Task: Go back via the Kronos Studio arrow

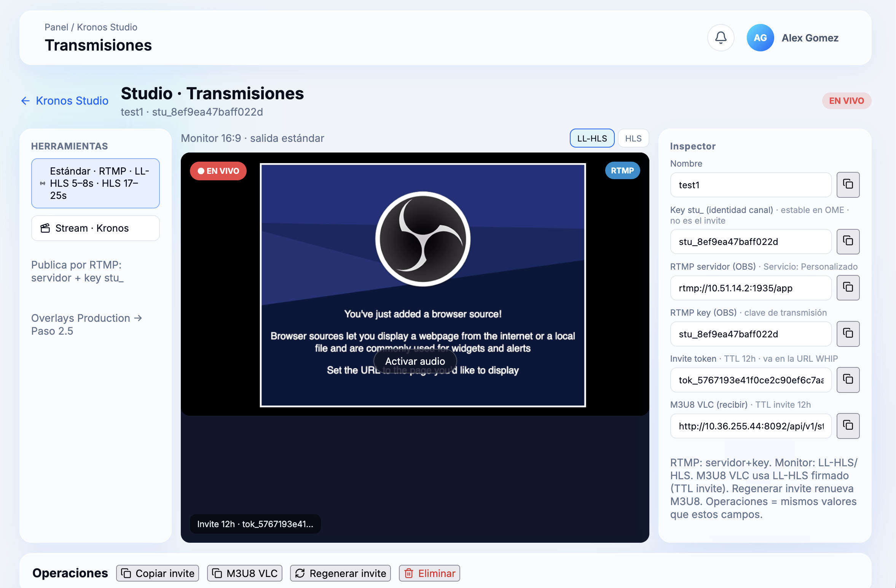Action: pyautogui.click(x=26, y=101)
